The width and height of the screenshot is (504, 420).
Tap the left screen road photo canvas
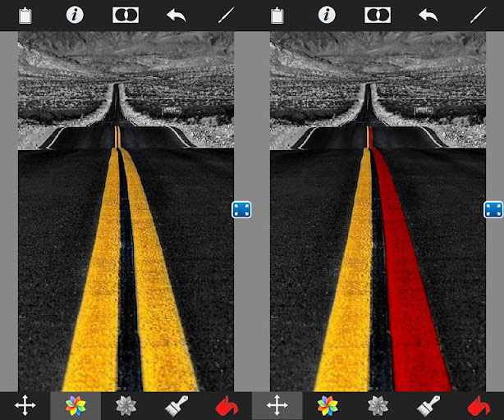click(x=126, y=212)
